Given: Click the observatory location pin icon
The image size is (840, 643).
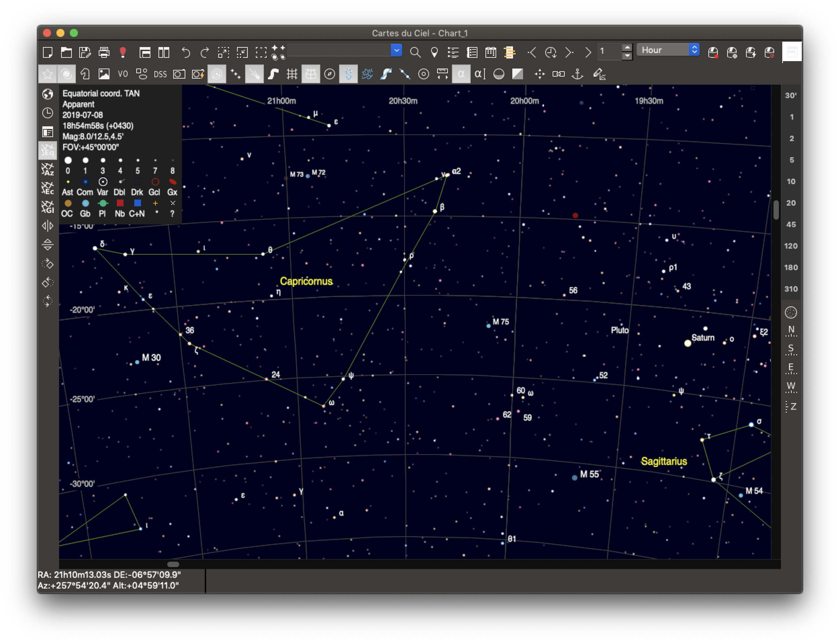Looking at the screenshot, I should point(434,52).
